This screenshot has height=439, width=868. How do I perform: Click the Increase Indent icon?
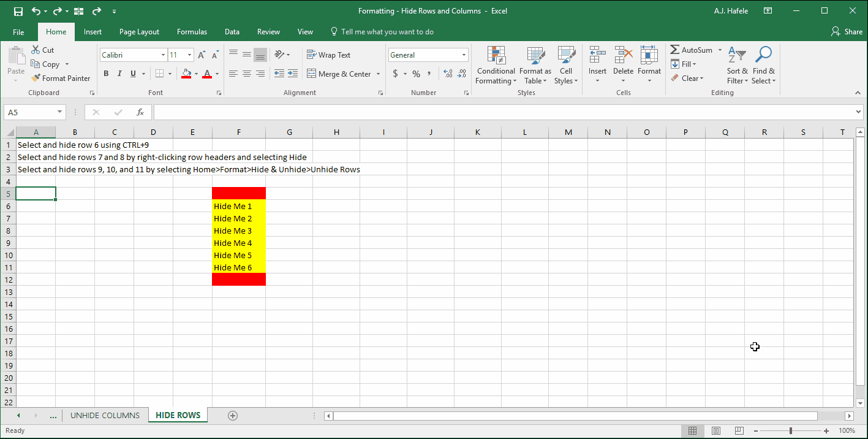pos(293,74)
